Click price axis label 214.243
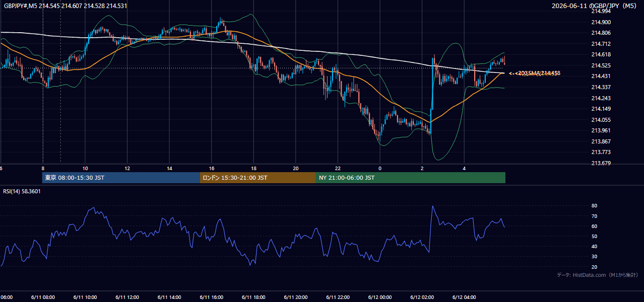Image resolution: width=644 pixels, height=302 pixels. pyautogui.click(x=600, y=98)
